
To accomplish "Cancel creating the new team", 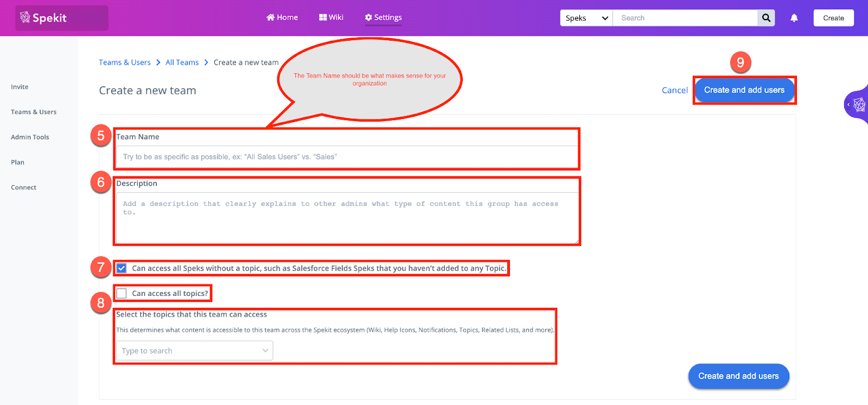I will tap(675, 90).
